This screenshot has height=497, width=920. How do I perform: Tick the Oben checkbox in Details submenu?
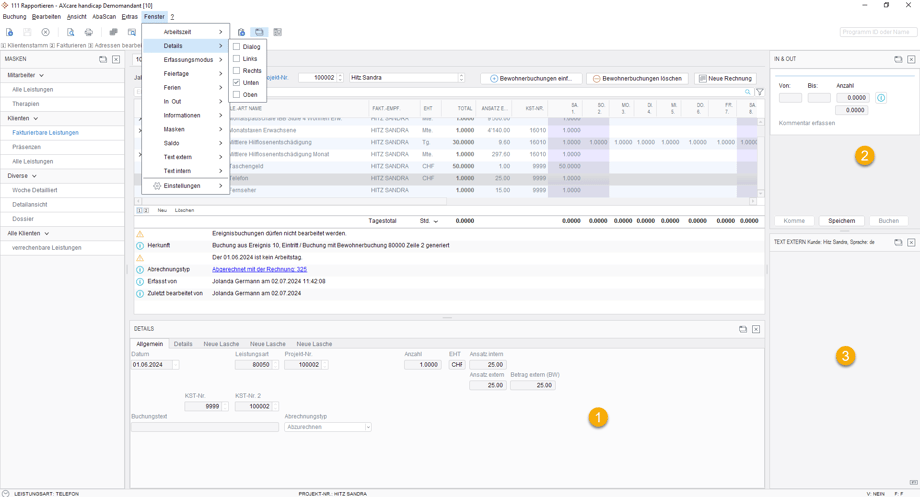[236, 94]
